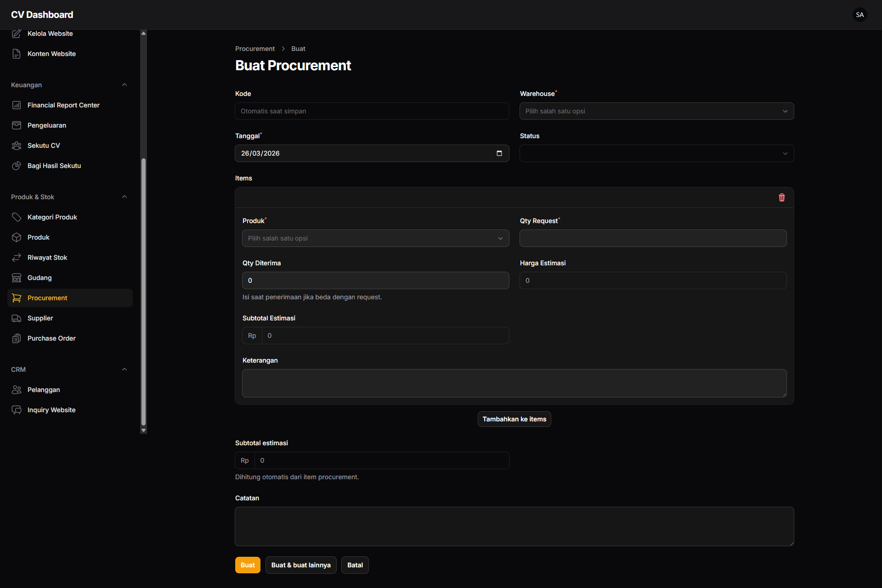Click the red trash icon in the Items section

781,197
